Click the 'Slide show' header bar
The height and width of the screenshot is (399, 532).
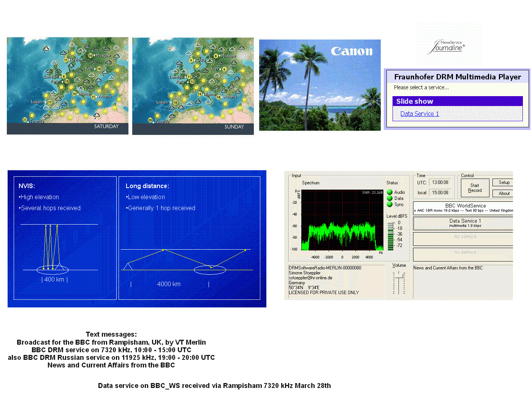pos(458,101)
